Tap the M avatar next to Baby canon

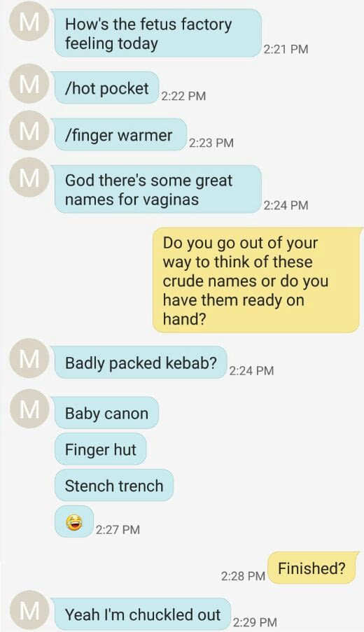click(29, 409)
